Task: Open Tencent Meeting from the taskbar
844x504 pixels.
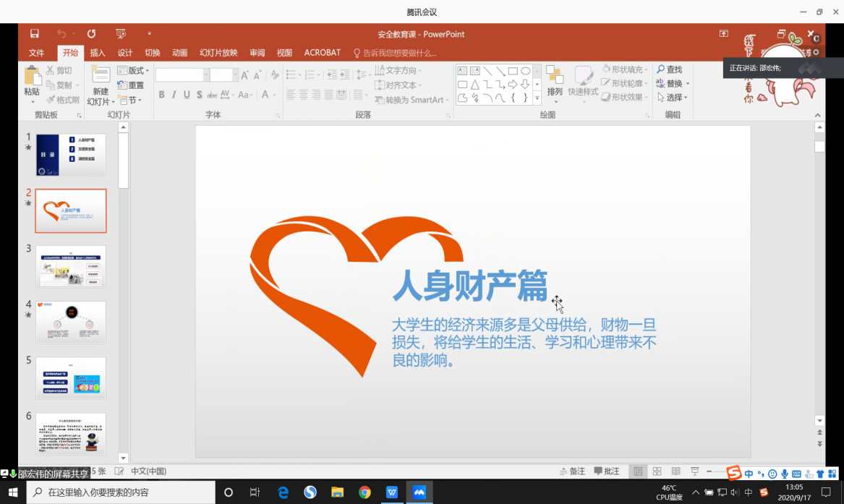Action: pyautogui.click(x=419, y=492)
